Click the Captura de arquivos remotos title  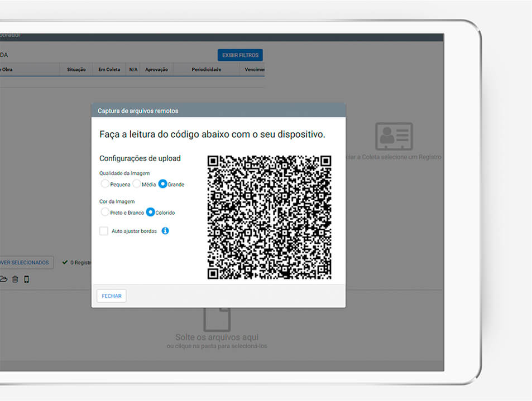click(x=138, y=111)
